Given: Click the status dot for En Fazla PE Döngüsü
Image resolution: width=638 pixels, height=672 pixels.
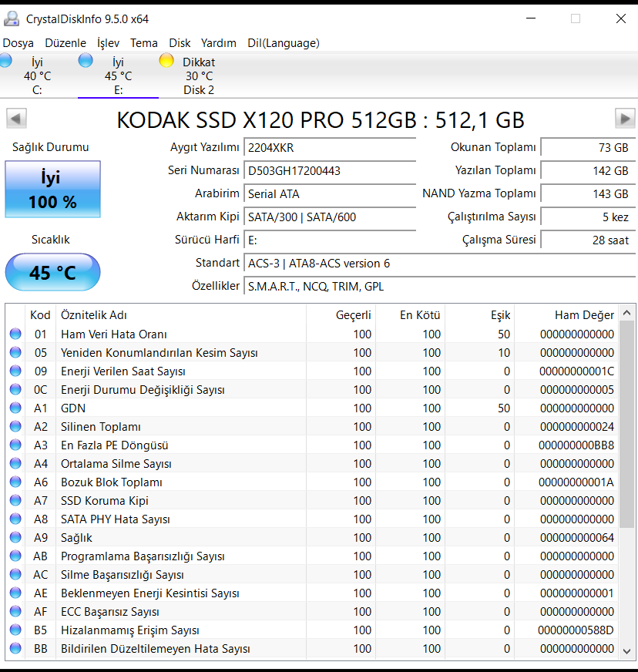Looking at the screenshot, I should coord(15,445).
